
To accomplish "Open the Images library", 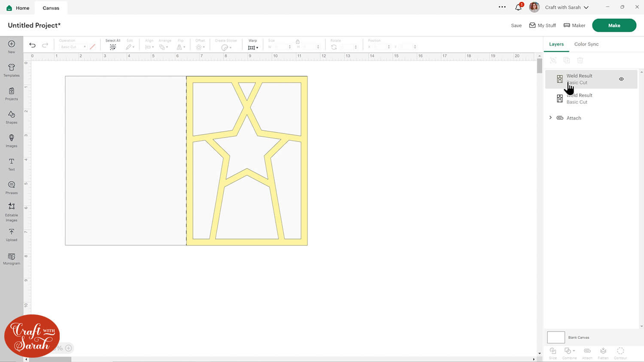I will coord(12,140).
